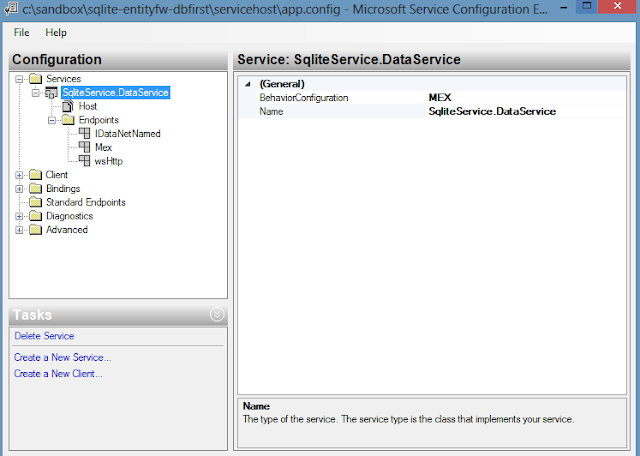
Task: Click the Delete Service link
Action: click(x=44, y=336)
